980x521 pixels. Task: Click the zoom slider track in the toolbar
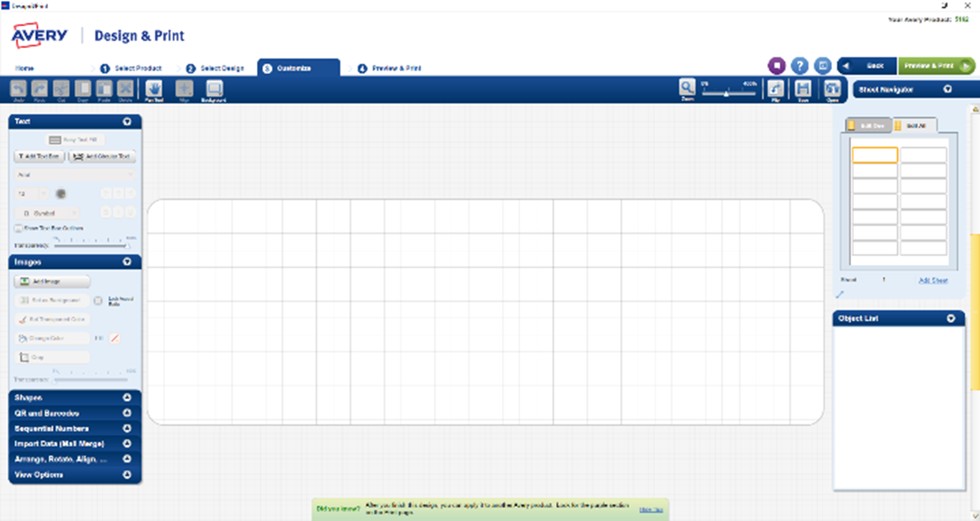click(727, 91)
